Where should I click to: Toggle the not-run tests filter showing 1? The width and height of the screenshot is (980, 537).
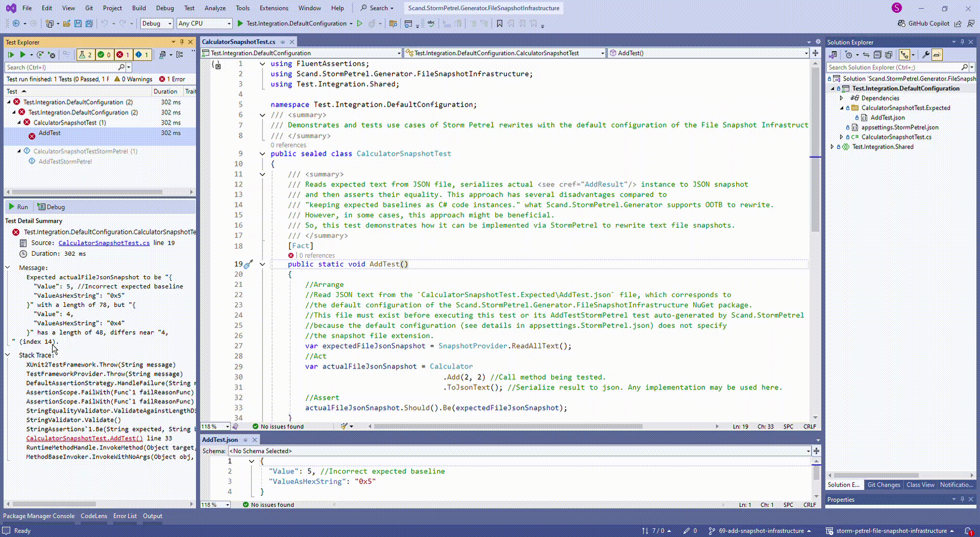[x=142, y=55]
